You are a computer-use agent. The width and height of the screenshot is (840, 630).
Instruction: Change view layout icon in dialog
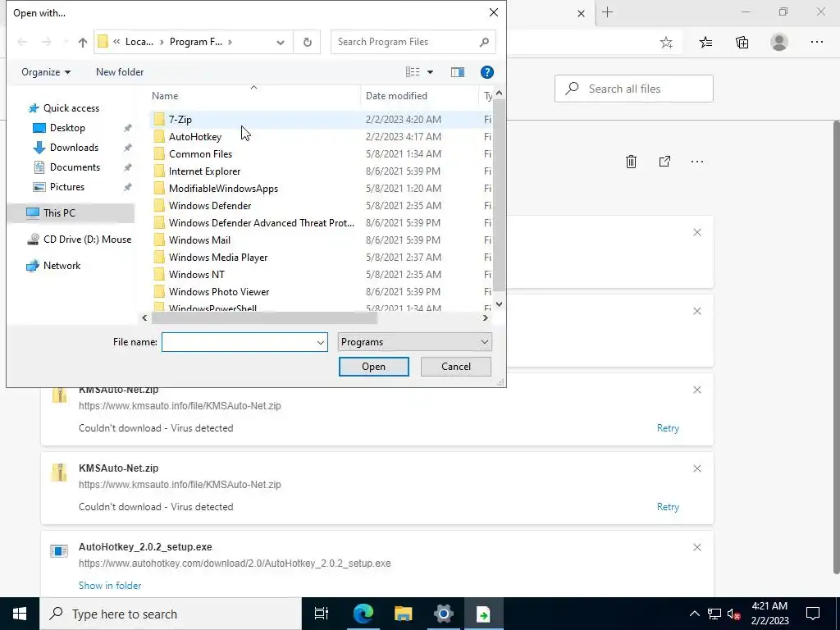click(x=413, y=72)
